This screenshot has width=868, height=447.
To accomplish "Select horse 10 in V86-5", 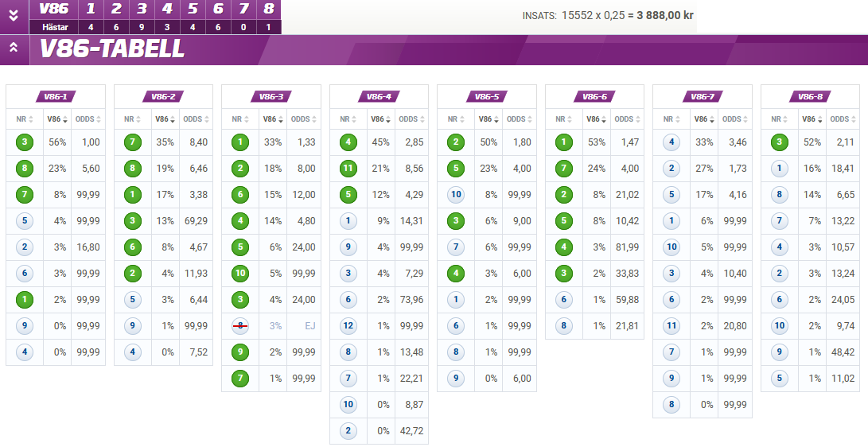I will (x=456, y=195).
